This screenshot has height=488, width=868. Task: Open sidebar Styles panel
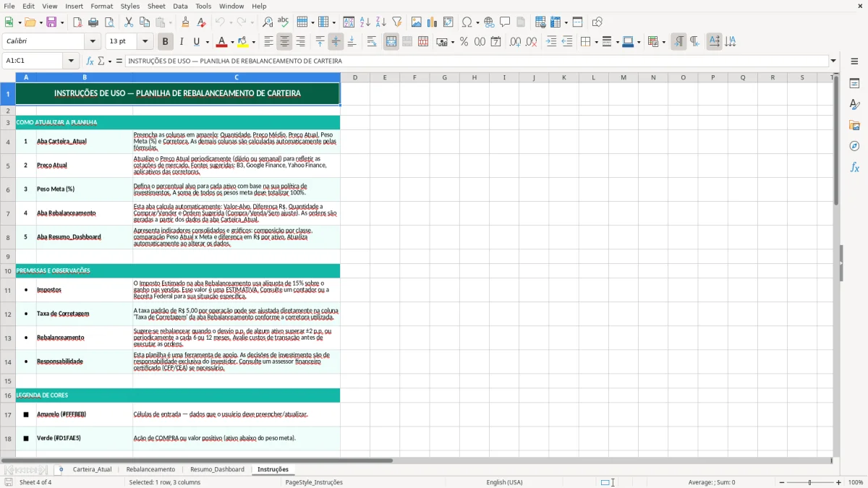coord(854,105)
